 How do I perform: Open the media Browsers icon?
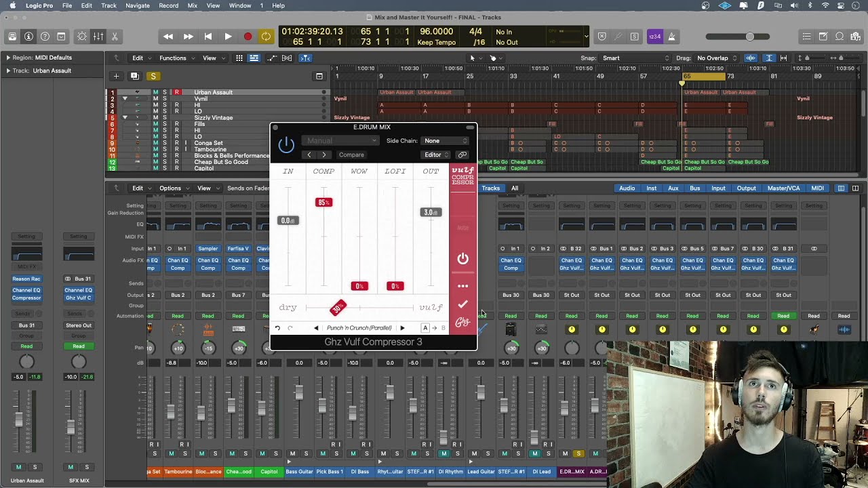pos(856,37)
